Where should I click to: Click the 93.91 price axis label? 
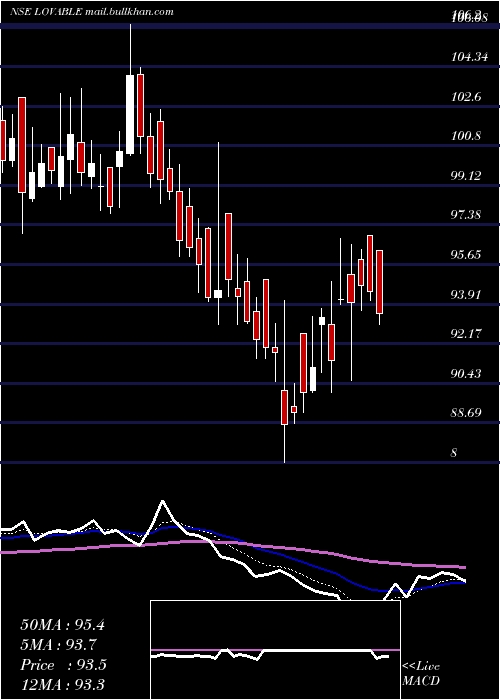click(x=466, y=294)
